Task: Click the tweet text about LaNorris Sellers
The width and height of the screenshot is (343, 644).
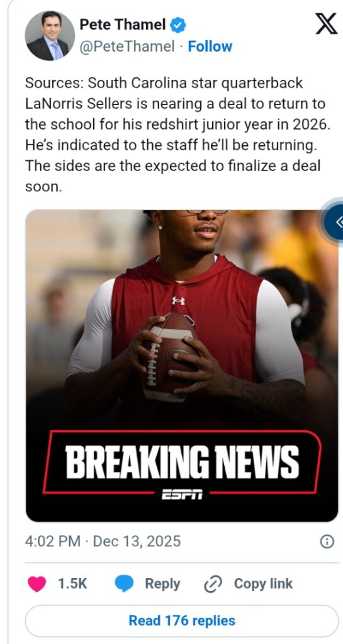Action: click(x=177, y=135)
